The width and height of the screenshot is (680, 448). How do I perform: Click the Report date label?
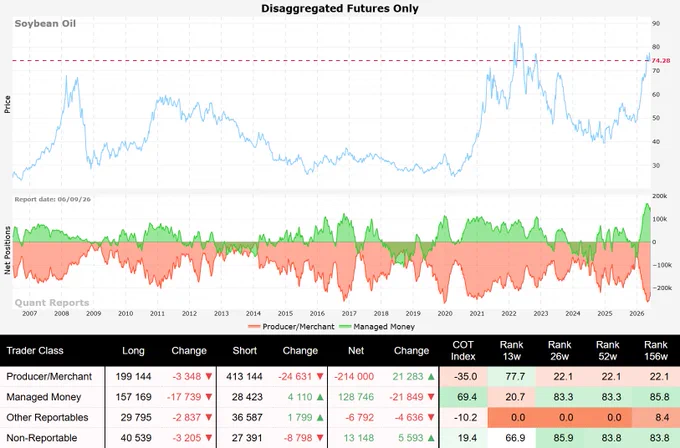pos(52,199)
